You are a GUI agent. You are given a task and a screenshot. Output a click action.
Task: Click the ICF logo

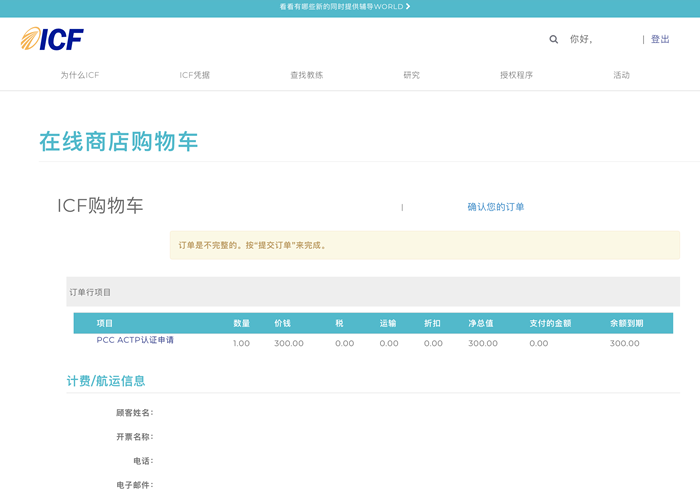52,39
